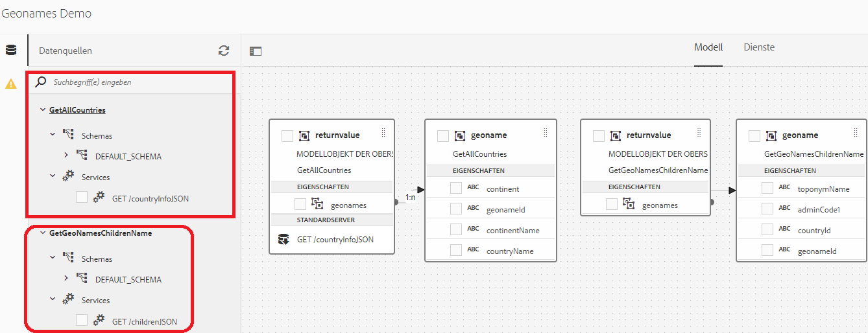Click DEFAULT_SCHEMA icon under GetGeoNamesChildrenName

(82, 279)
